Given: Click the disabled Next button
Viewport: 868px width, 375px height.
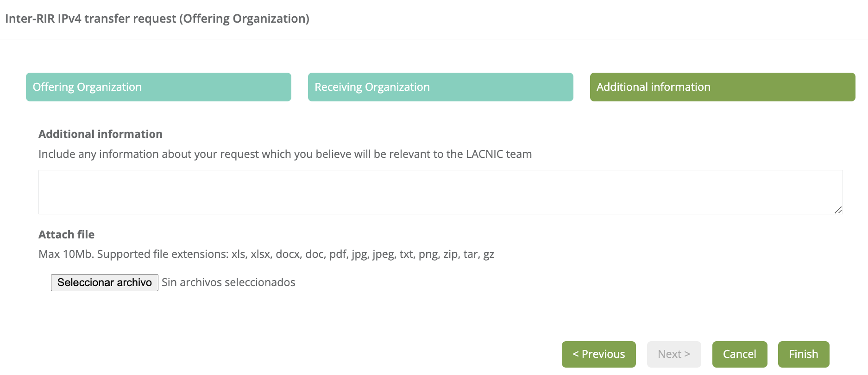Looking at the screenshot, I should (x=674, y=354).
